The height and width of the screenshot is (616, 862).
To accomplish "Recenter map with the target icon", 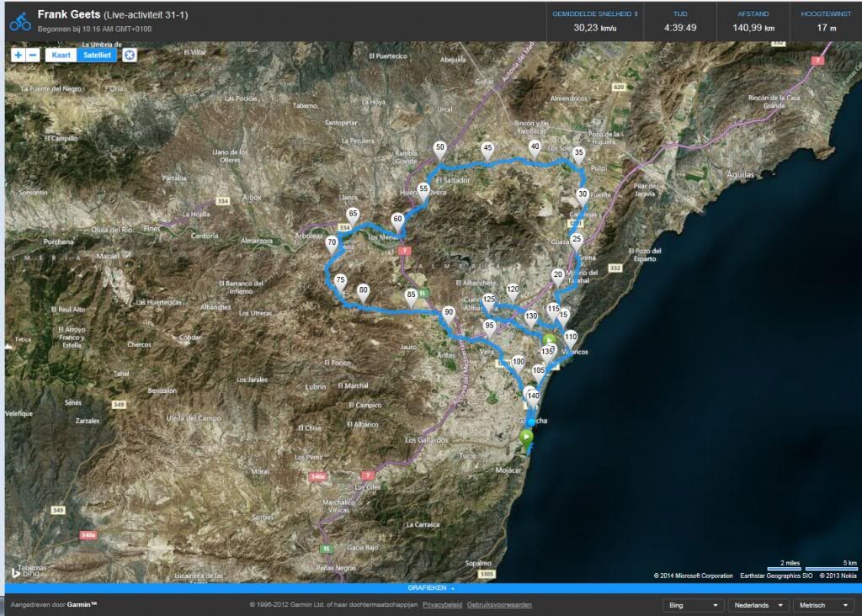I will click(x=129, y=55).
